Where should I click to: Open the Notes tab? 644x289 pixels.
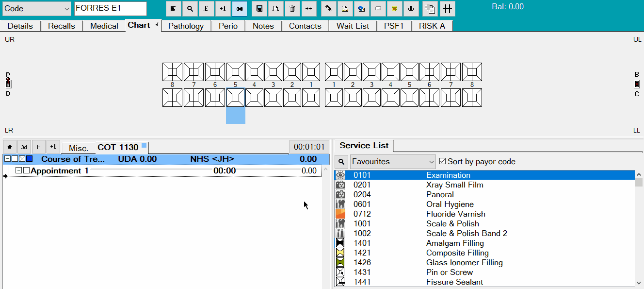point(263,26)
